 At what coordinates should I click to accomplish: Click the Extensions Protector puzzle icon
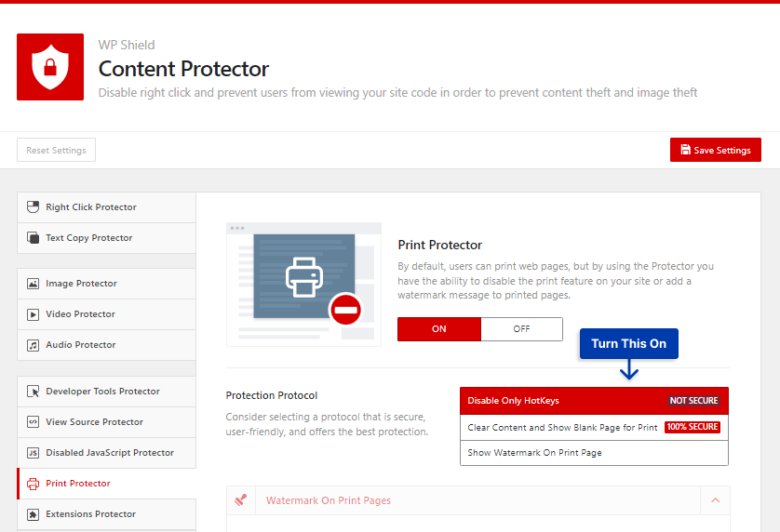point(33,514)
